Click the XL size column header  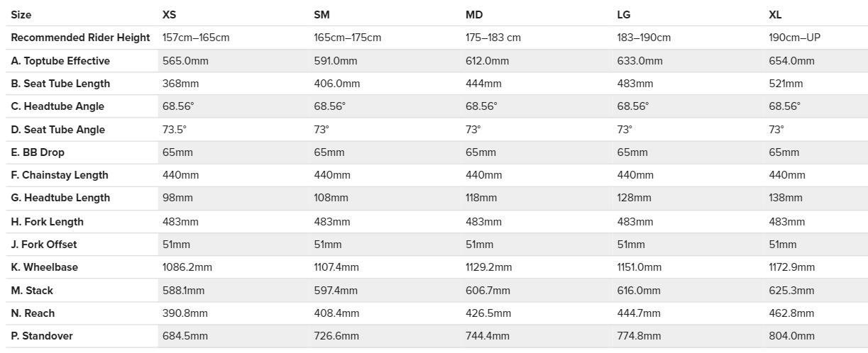click(x=775, y=14)
